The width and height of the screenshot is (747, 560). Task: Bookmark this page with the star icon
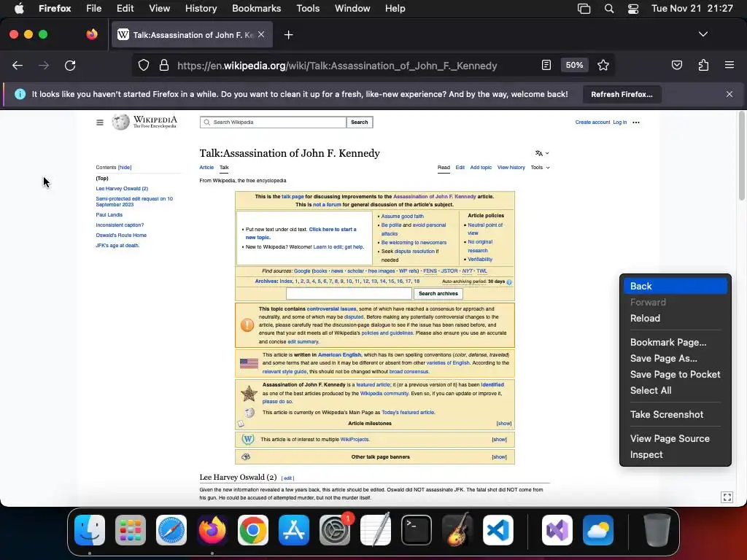603,65
